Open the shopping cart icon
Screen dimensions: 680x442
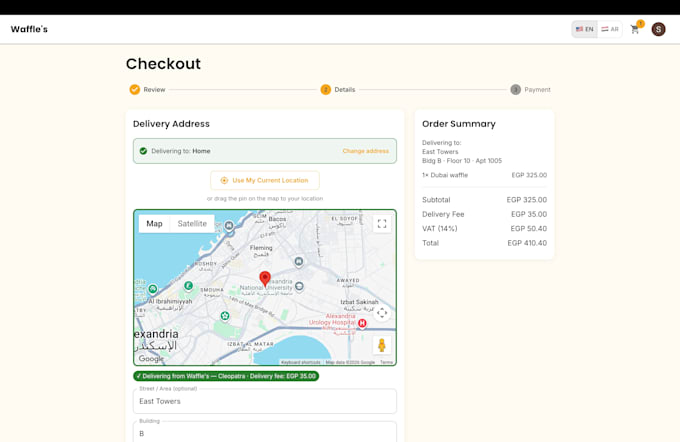coord(635,29)
